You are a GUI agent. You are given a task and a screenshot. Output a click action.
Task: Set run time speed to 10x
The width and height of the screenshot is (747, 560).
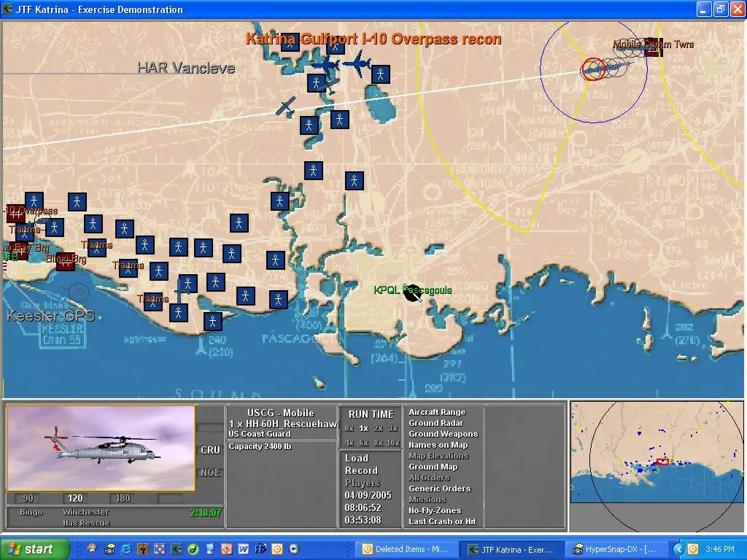(x=392, y=443)
